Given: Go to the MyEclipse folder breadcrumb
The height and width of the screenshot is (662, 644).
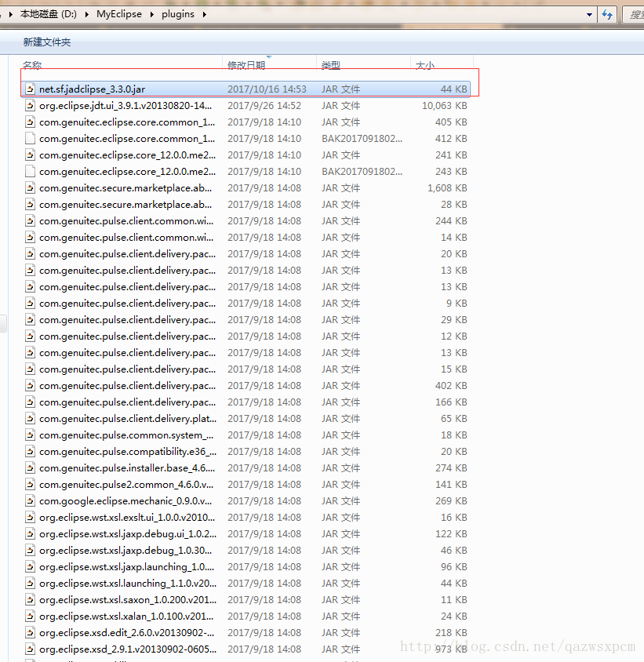Looking at the screenshot, I should pyautogui.click(x=119, y=14).
